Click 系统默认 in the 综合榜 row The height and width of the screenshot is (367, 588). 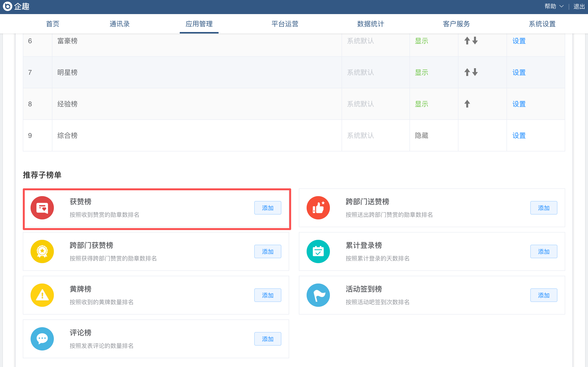tap(360, 135)
